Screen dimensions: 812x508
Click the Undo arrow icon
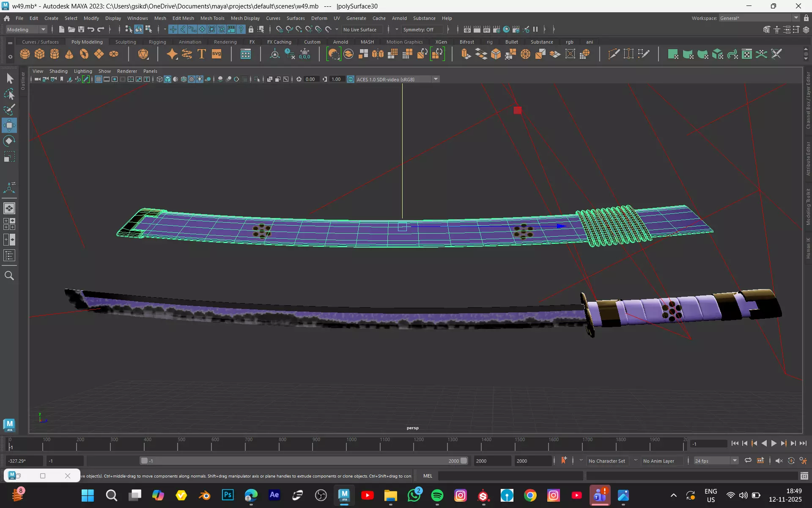91,29
